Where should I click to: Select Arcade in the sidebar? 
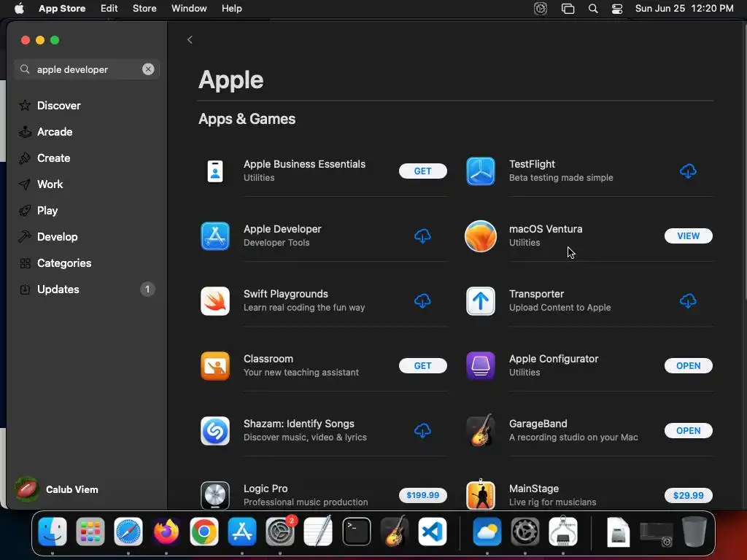click(86, 131)
